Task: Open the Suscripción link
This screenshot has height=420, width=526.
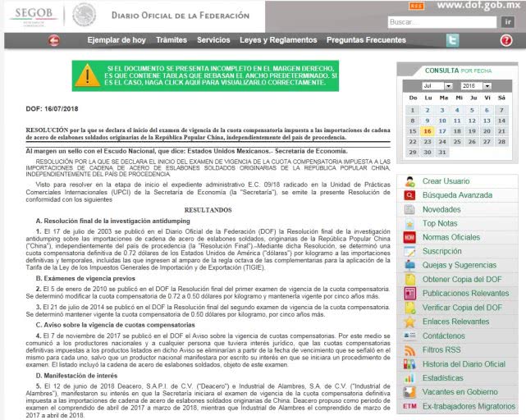Action: tap(441, 251)
